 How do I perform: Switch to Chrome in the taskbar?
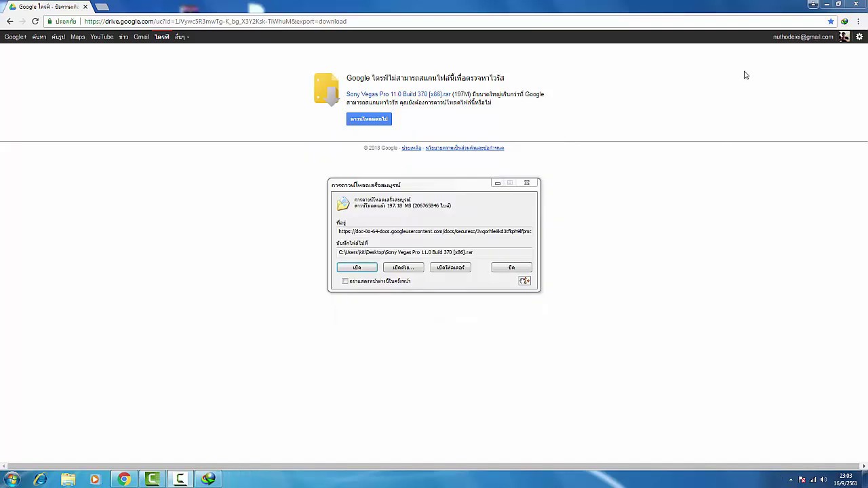[124, 479]
